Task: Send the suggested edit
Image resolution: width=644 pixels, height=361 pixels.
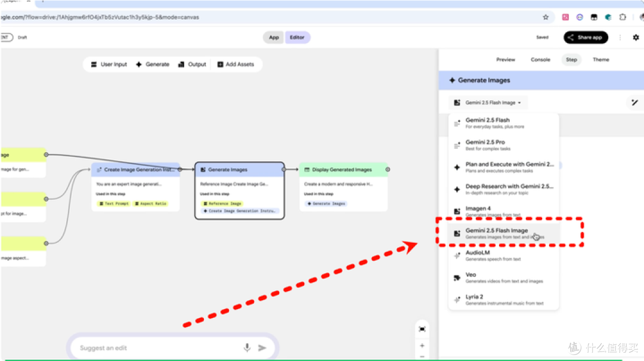Action: (x=262, y=348)
